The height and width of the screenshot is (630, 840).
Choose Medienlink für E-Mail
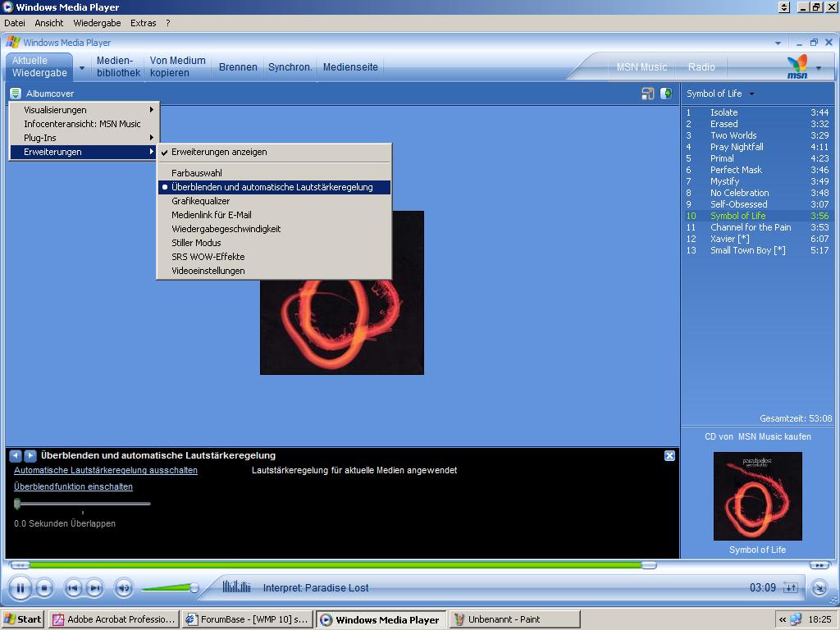coord(274,216)
